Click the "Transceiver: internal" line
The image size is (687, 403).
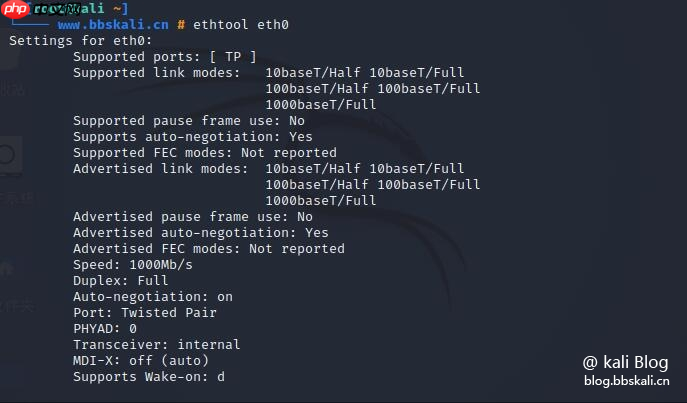(x=156, y=344)
